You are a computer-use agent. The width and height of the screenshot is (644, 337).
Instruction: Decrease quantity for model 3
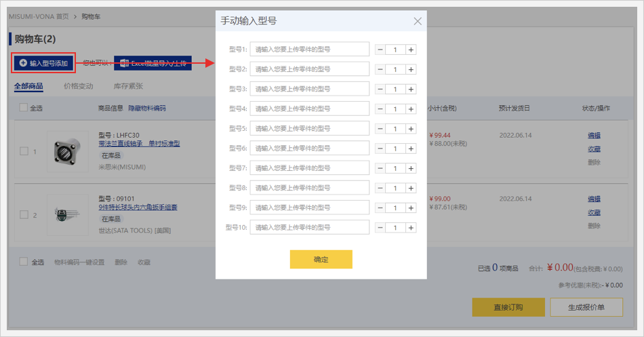coord(380,89)
